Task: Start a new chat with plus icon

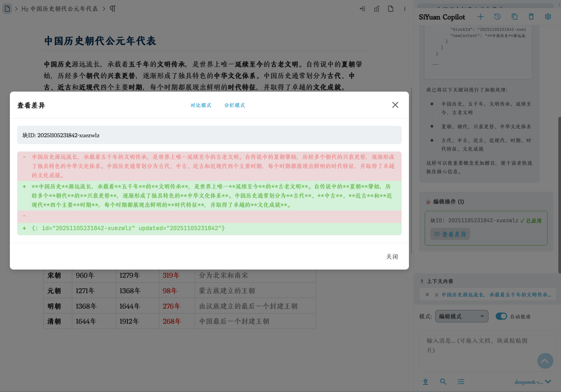Action: pyautogui.click(x=481, y=17)
